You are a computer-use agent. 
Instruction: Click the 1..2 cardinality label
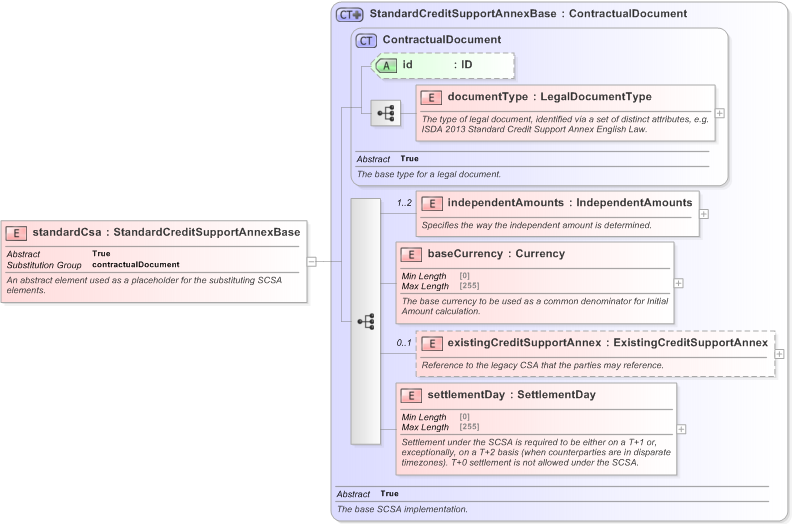[404, 203]
